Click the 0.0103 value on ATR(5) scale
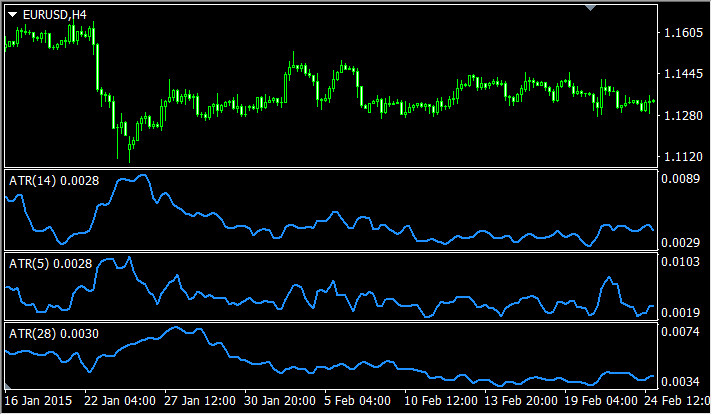The height and width of the screenshot is (415, 712). pyautogui.click(x=681, y=262)
